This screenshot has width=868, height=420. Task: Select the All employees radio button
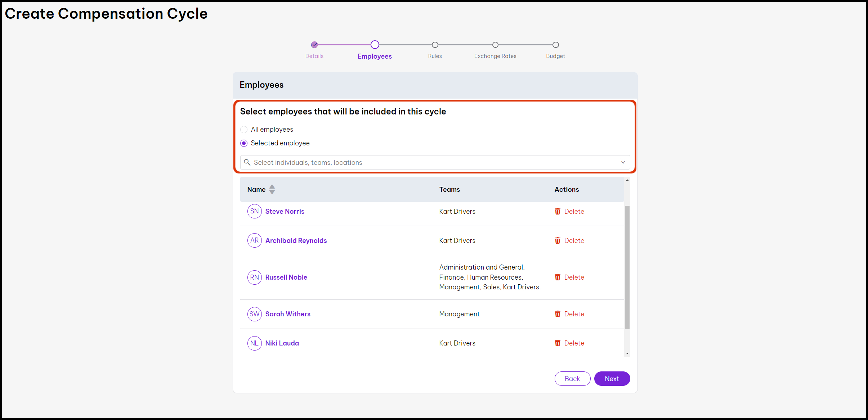click(x=244, y=130)
